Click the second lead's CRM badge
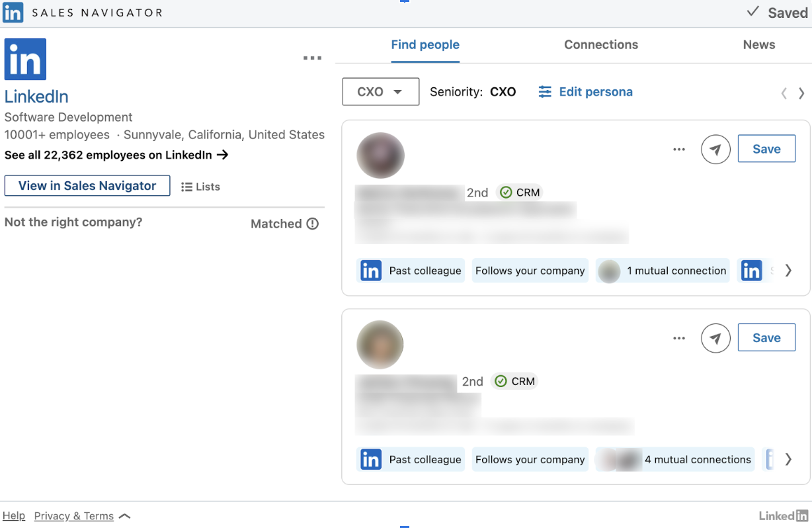The image size is (812, 528). click(x=514, y=381)
